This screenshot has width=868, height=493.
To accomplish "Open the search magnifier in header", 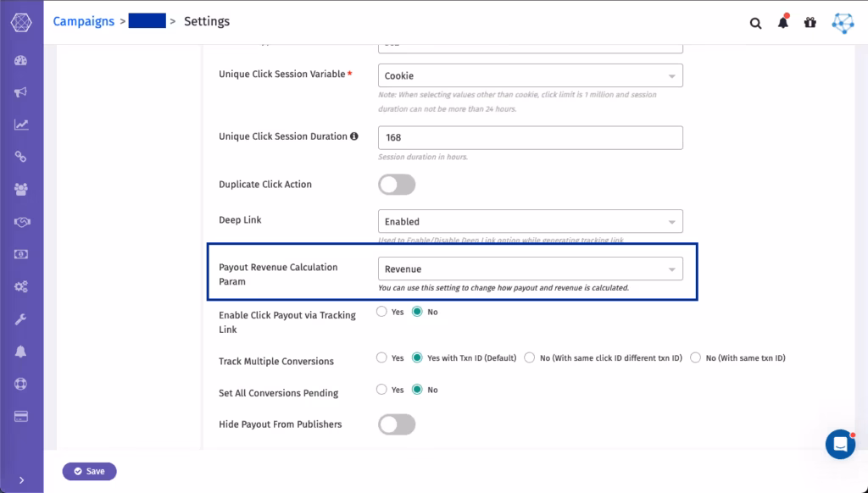I will (755, 23).
